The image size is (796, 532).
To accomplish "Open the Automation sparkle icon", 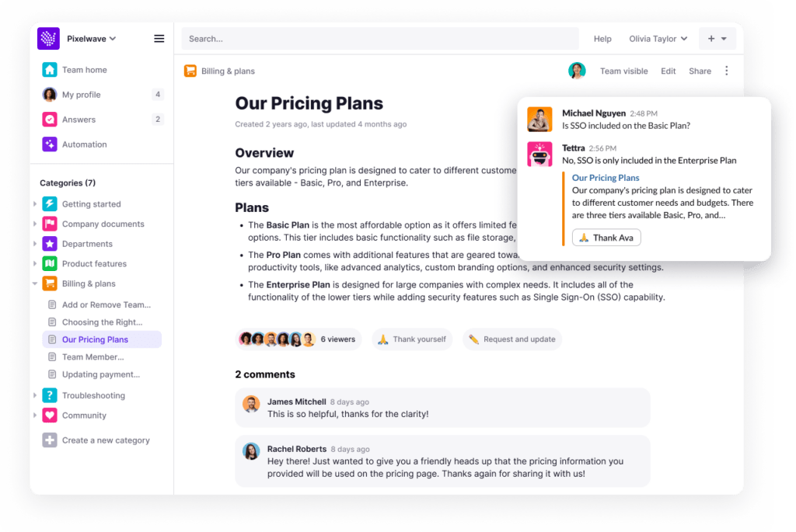I will click(50, 144).
